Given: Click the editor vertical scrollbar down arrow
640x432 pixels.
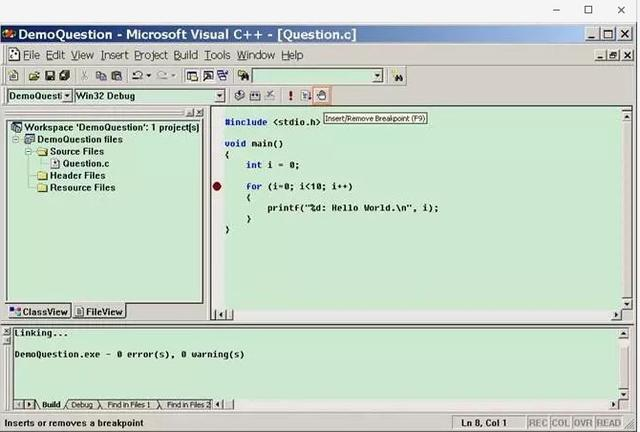Looking at the screenshot, I should [x=627, y=304].
